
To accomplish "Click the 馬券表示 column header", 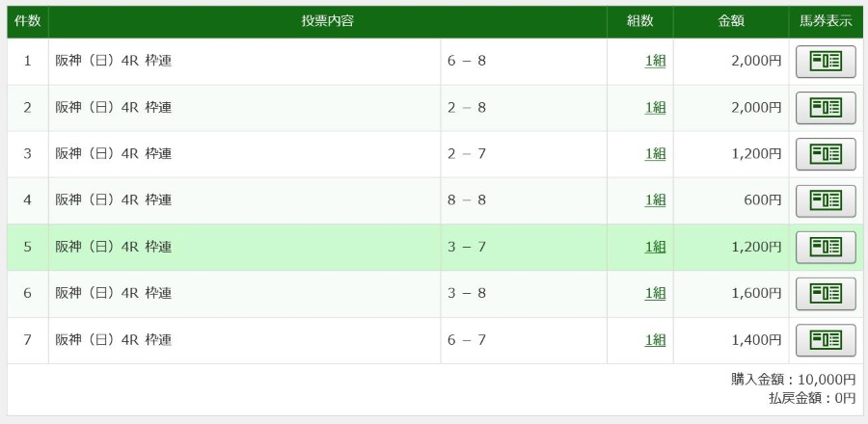I will 826,21.
